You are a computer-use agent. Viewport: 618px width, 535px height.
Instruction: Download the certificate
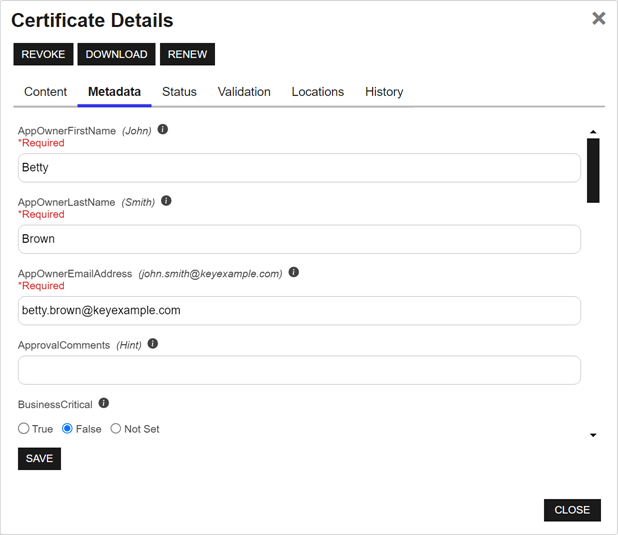pyautogui.click(x=116, y=54)
